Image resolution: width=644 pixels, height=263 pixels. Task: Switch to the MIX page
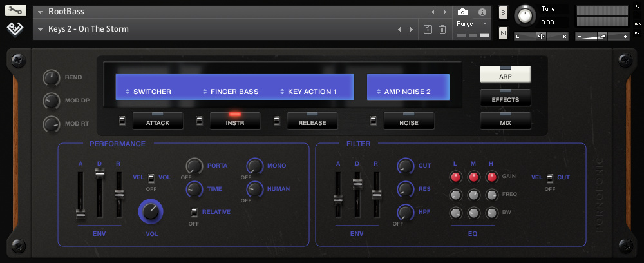pyautogui.click(x=506, y=121)
